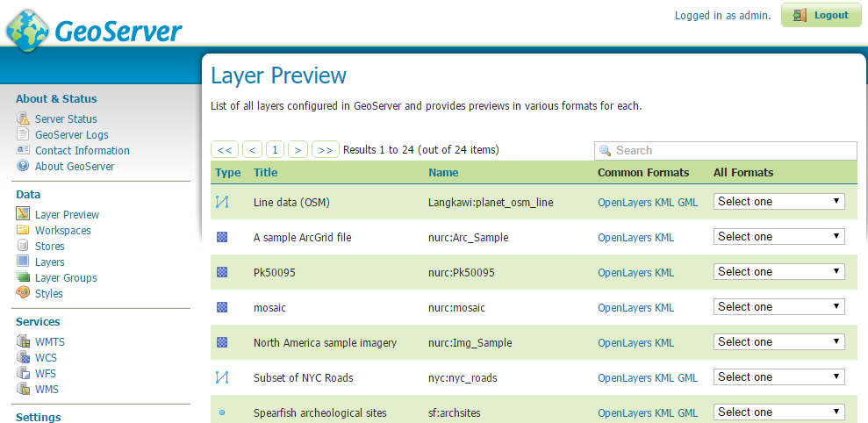Viewport: 868px width, 423px height.
Task: Click the 'nurc:Img_Sample' name cell
Action: (470, 343)
